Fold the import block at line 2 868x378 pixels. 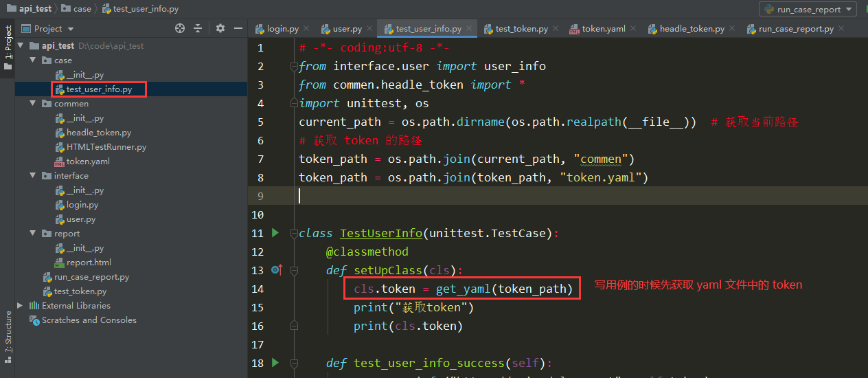click(x=295, y=67)
